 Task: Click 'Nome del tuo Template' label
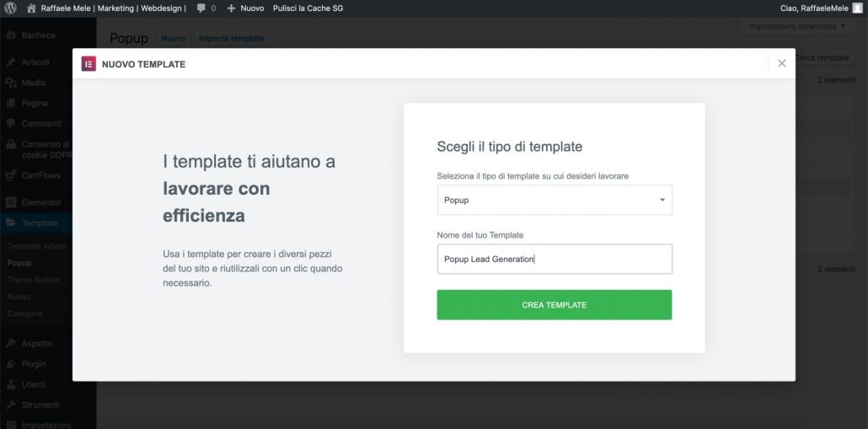[480, 234]
